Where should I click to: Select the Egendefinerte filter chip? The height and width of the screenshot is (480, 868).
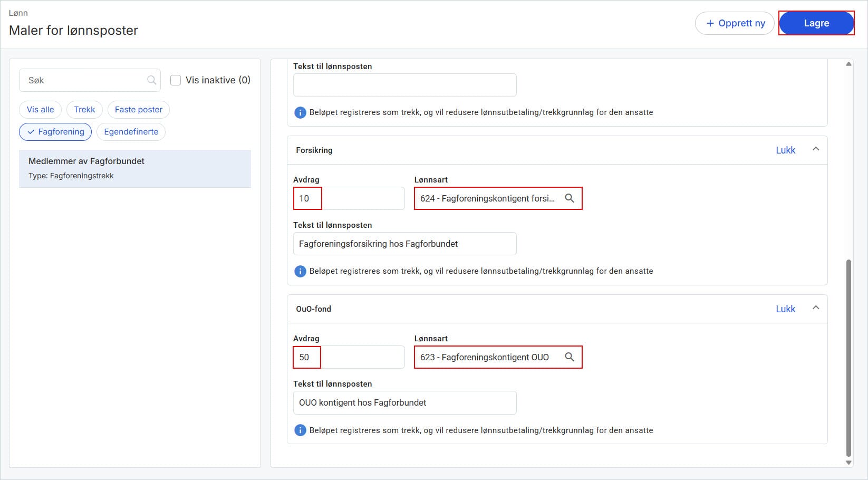pos(131,132)
